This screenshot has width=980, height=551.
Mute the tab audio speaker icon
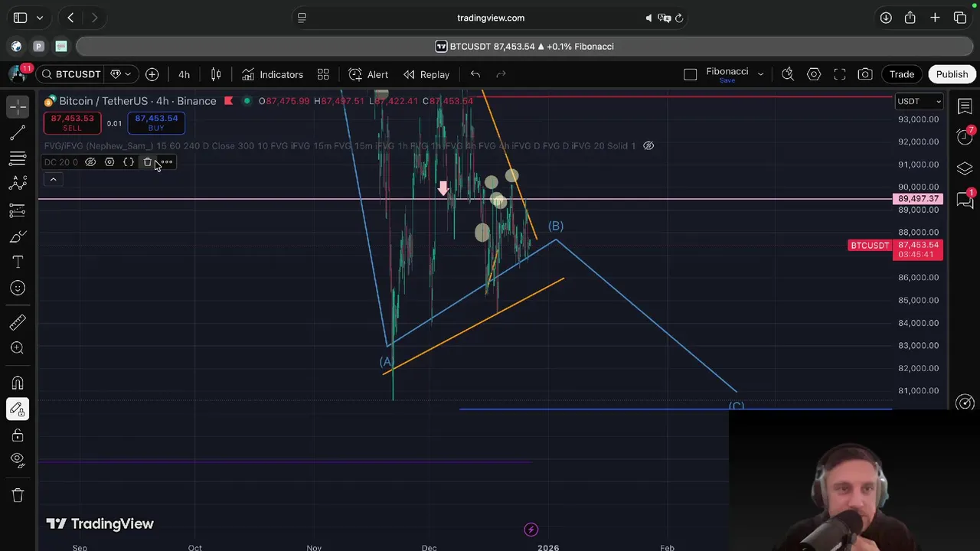649,18
